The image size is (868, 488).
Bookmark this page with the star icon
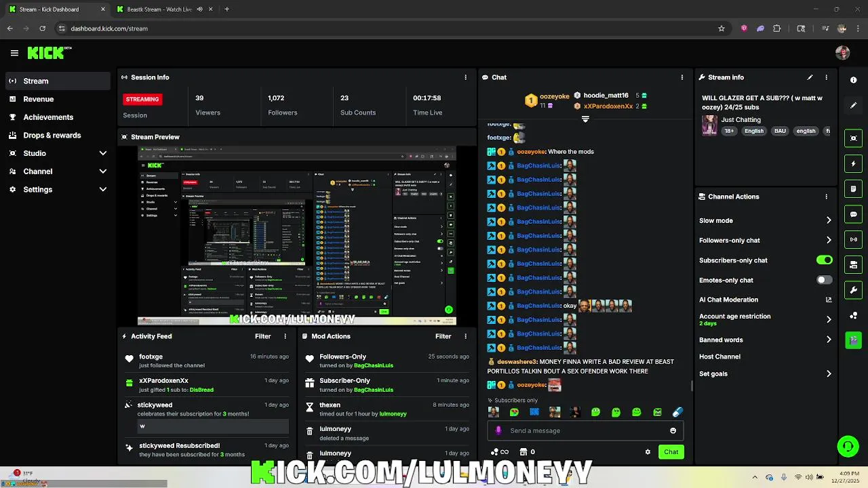point(722,28)
